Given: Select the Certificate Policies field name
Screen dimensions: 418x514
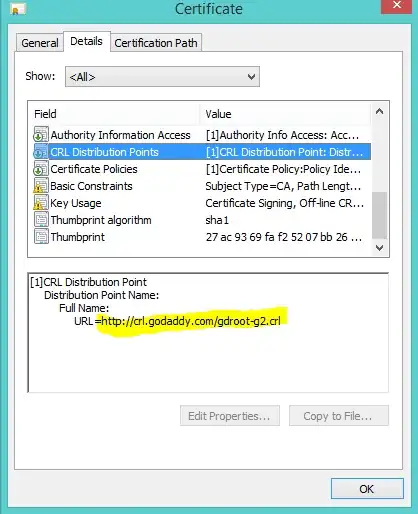Looking at the screenshot, I should 94,169.
